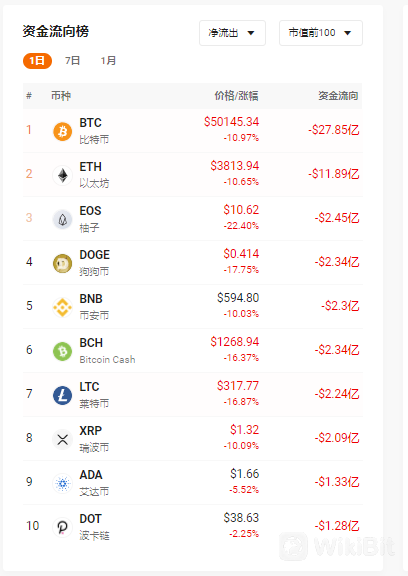Select the active 1日 tab
The image size is (408, 576).
point(37,61)
